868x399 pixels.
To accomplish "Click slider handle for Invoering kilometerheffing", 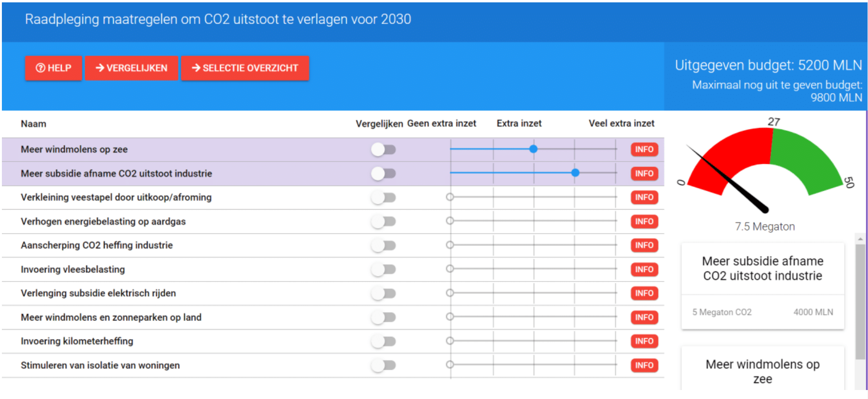I will [450, 340].
